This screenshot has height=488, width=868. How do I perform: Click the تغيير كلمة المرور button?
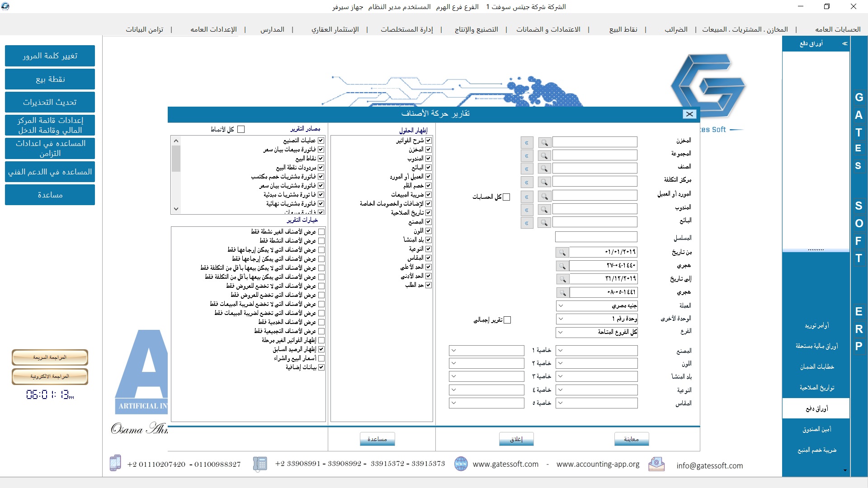[50, 56]
